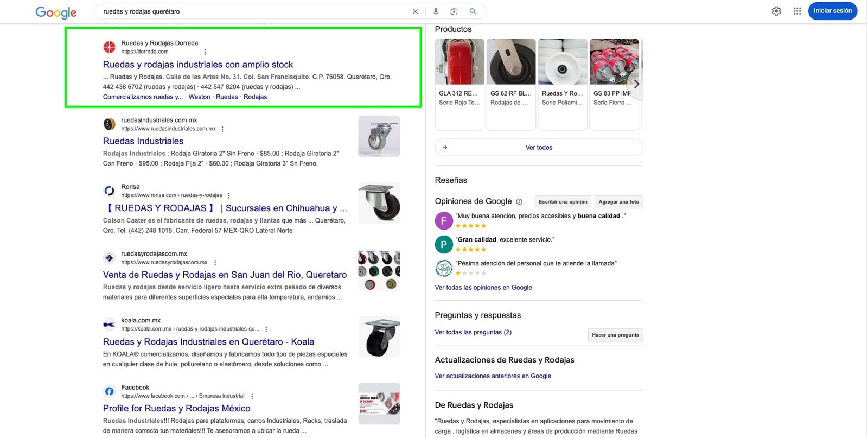Viewport: 868px width, 438px height.
Task: Click the Pésima atención review text
Action: (536, 263)
